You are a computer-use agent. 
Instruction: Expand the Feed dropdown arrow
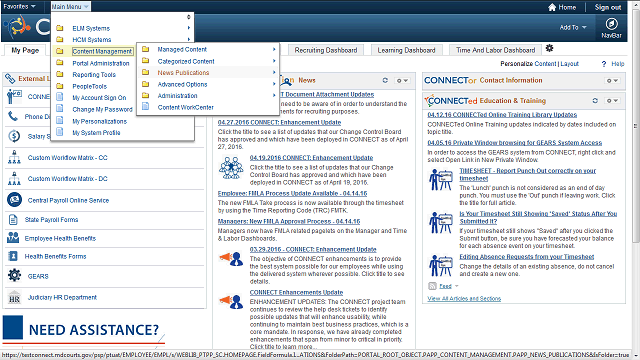click(x=456, y=286)
